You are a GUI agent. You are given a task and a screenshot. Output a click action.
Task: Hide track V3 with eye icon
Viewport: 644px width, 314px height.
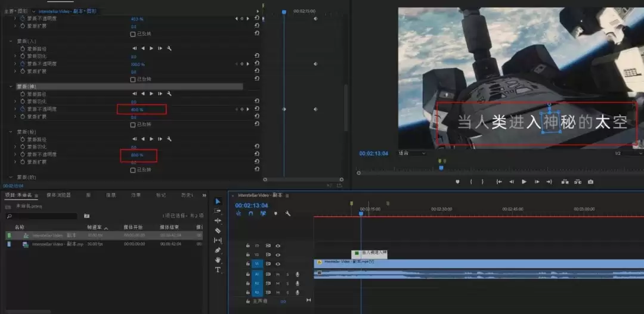pos(278,246)
